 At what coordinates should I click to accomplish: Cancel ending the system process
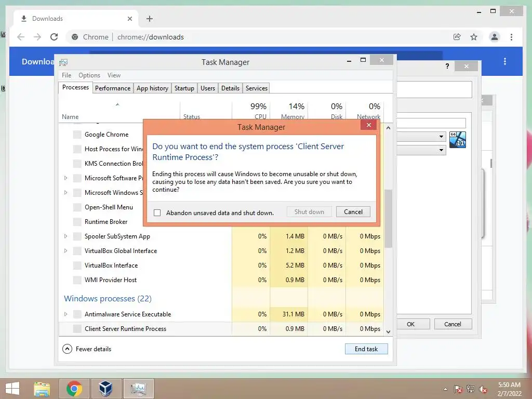point(353,212)
